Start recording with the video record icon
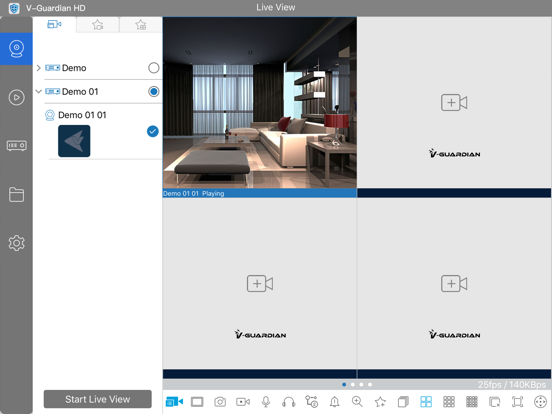Viewport: 552px width, 414px height. point(243,402)
